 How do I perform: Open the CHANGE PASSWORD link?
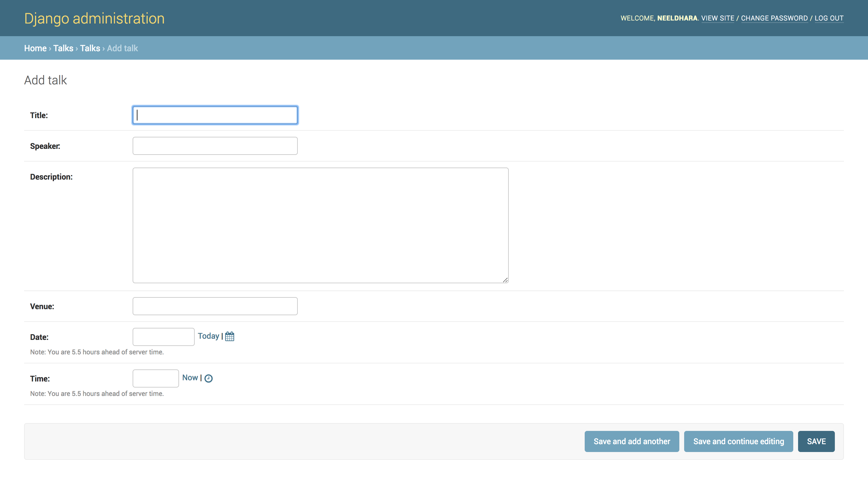click(774, 18)
